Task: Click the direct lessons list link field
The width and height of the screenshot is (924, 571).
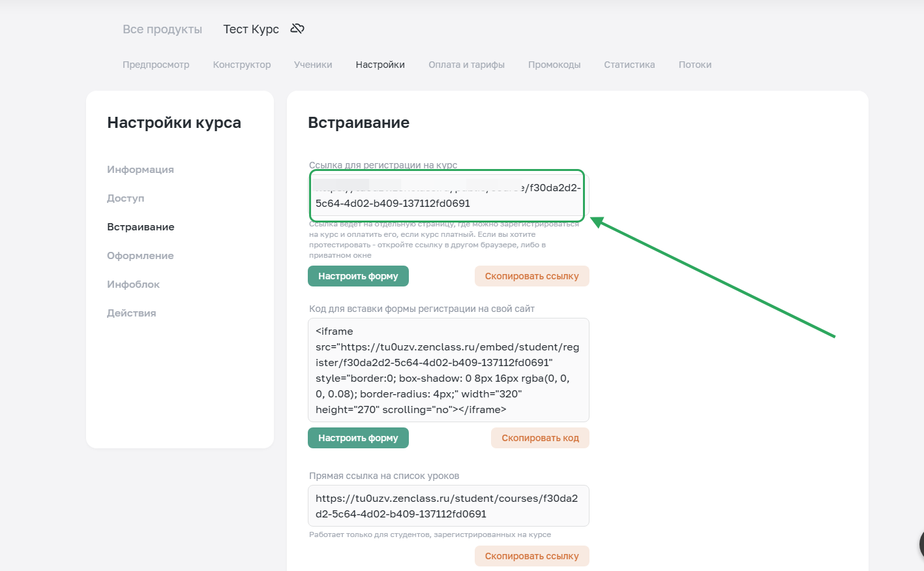Action: (448, 506)
